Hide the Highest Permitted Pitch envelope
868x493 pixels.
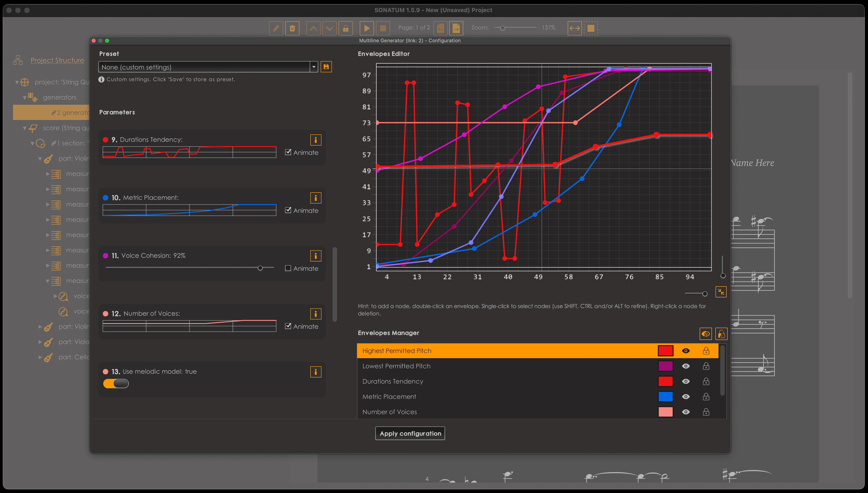686,351
